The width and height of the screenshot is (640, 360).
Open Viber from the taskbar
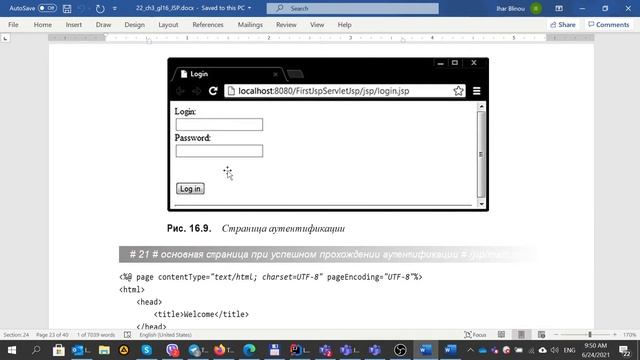coord(172,350)
